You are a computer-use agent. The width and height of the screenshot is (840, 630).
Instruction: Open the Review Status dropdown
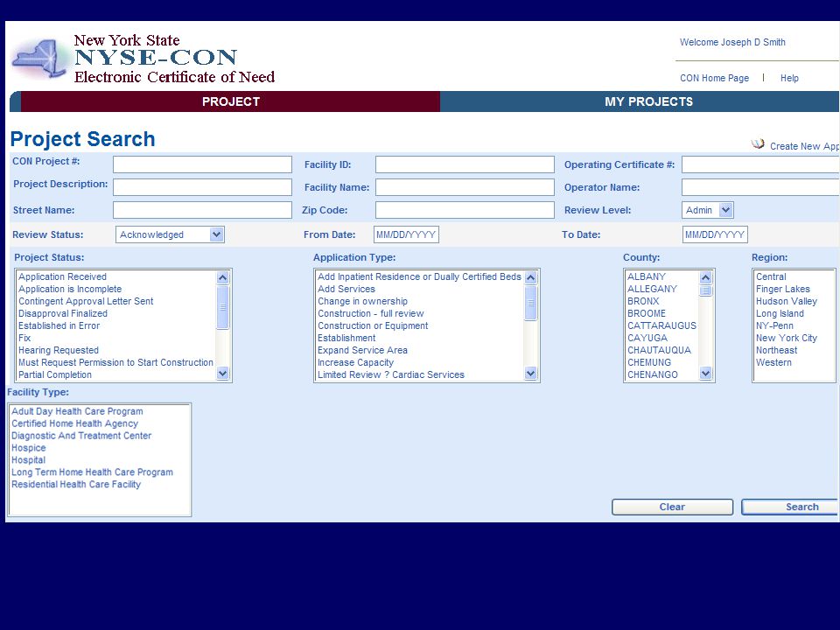(170, 234)
